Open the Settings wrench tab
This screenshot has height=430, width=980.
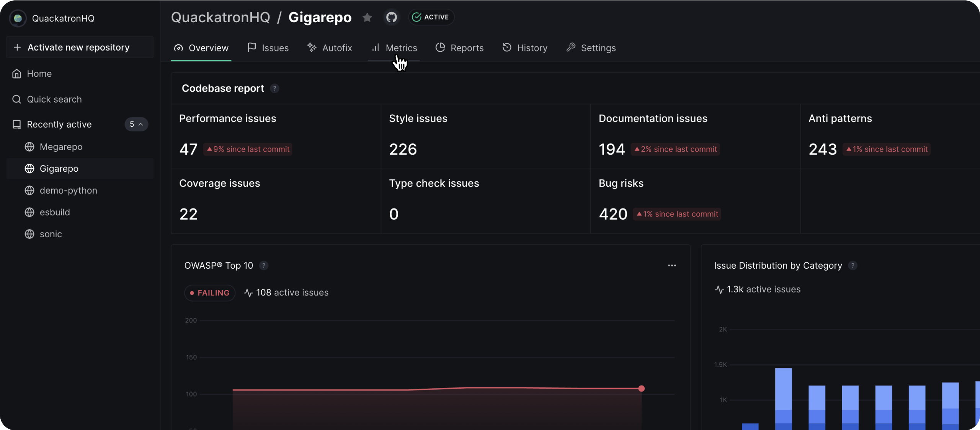[571, 48]
